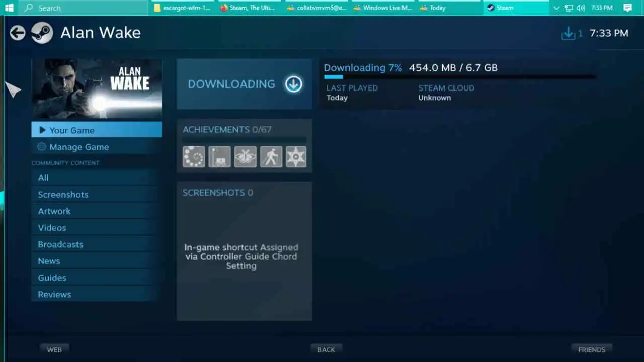The width and height of the screenshot is (644, 362).
Task: Click the taskbar clock 7:33 PM
Action: (x=602, y=8)
